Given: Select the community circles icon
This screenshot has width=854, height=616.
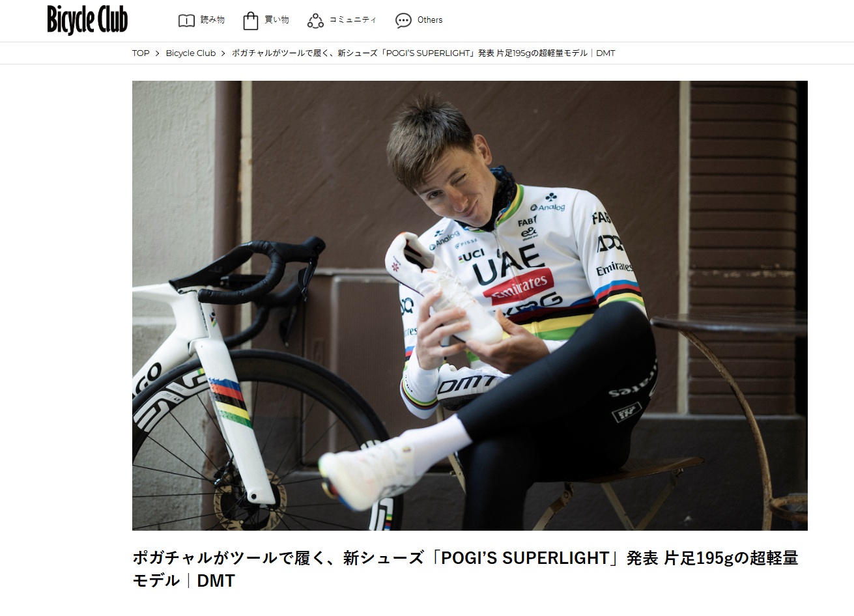Looking at the screenshot, I should point(315,21).
